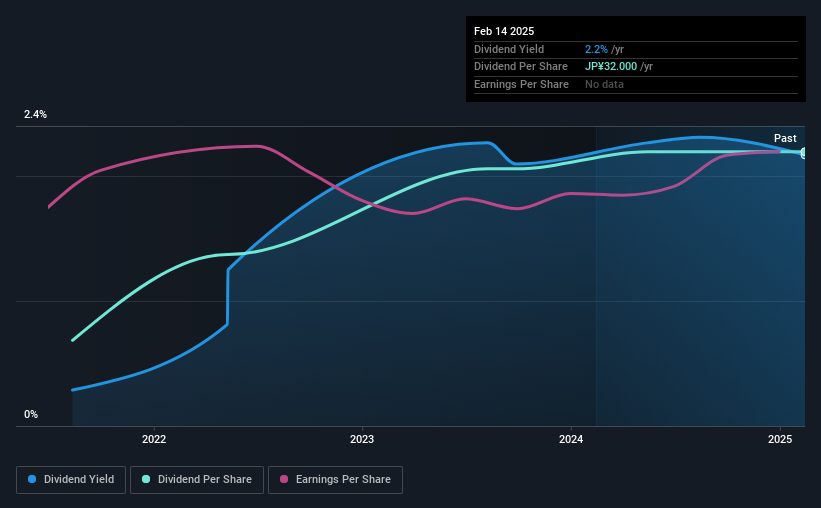
Task: Click the 2025 x-axis label
Action: pos(780,439)
